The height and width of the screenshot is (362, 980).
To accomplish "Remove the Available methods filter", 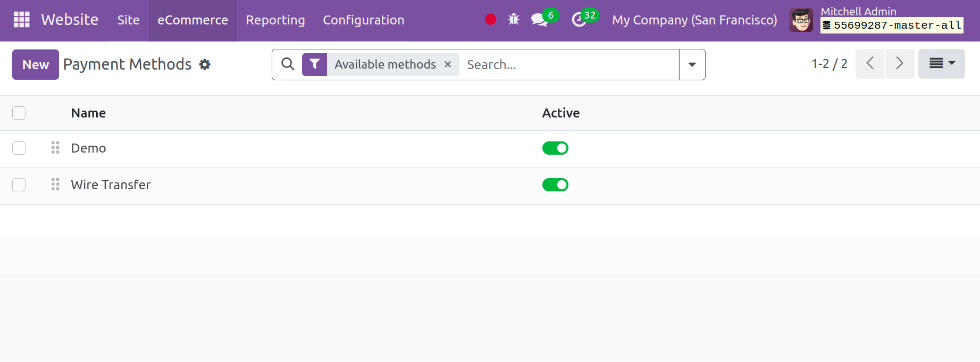I will [448, 64].
